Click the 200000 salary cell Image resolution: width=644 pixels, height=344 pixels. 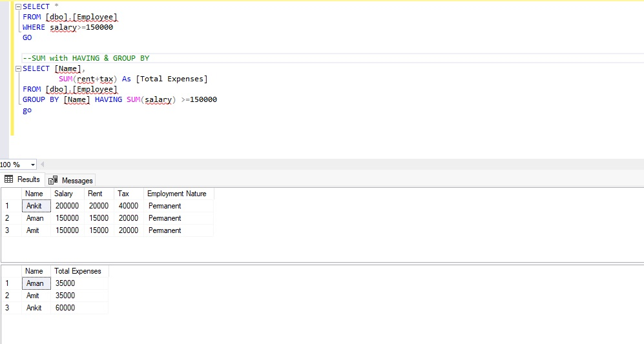(x=68, y=206)
